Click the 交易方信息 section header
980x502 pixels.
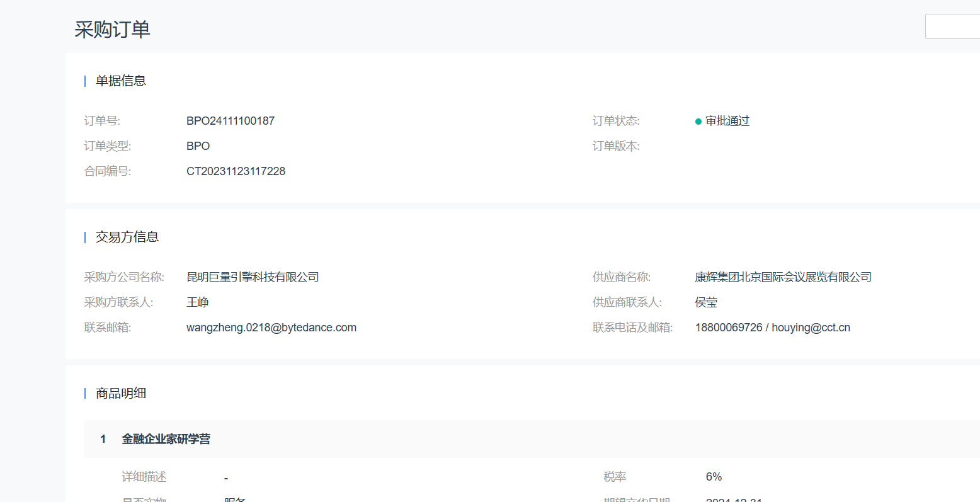[x=127, y=237]
